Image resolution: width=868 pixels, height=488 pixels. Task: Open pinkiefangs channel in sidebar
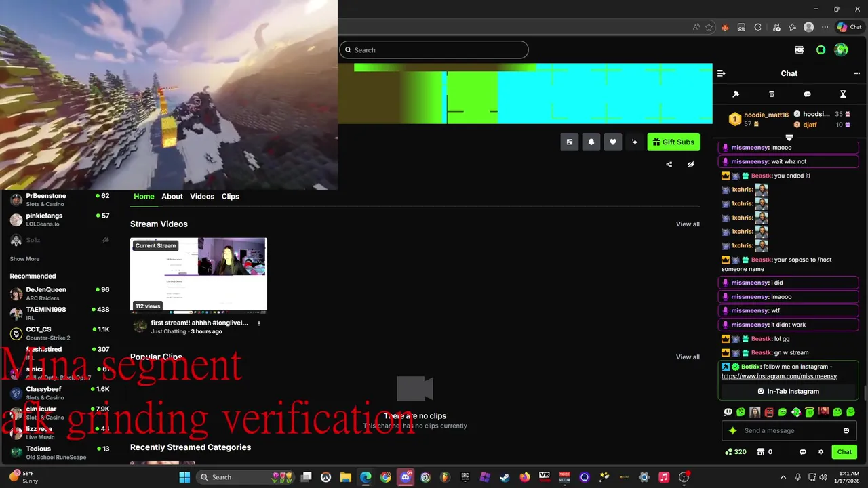(60, 219)
